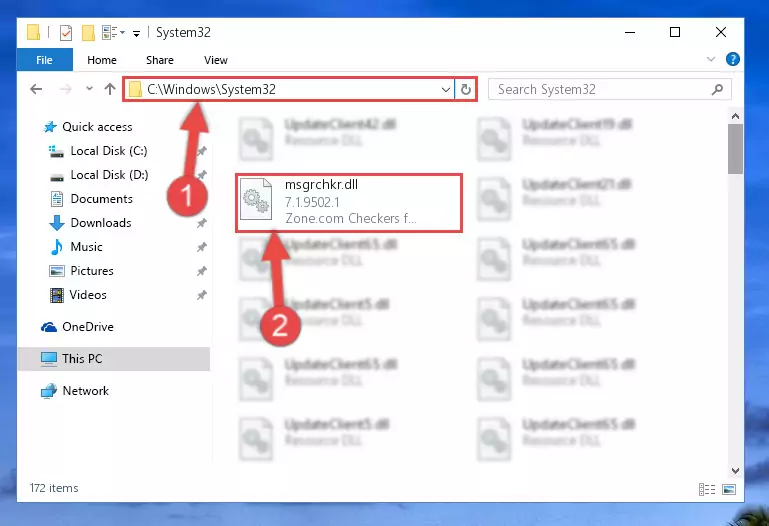Click the msgrchkr.dll gear file icon

point(256,199)
